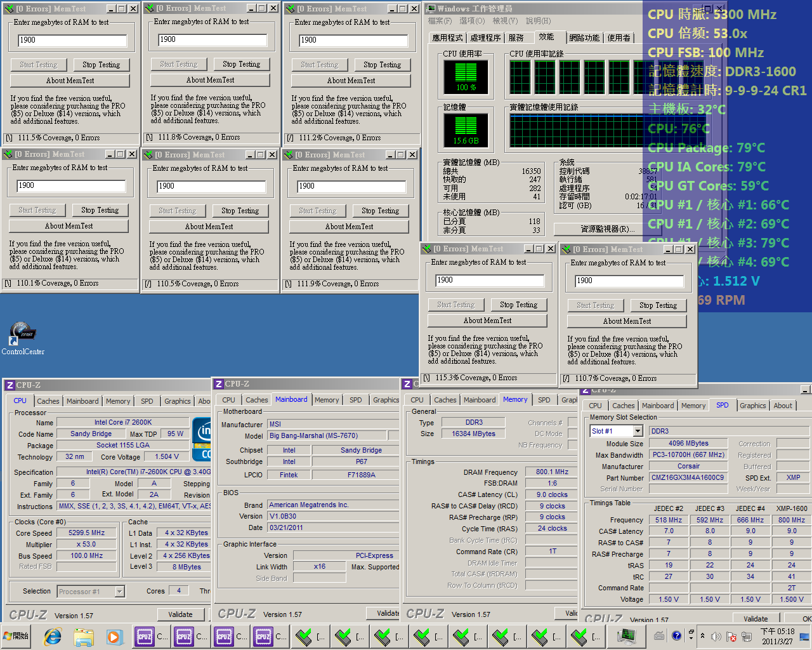Open About MemTest in 110.1% Coverage window
Image resolution: width=812 pixels, height=650 pixels.
tap(69, 226)
